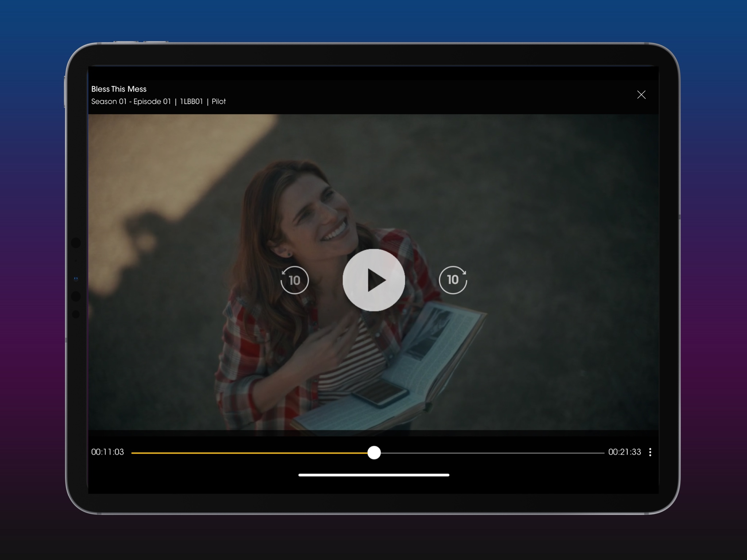Tap the home indicator bar

click(374, 475)
